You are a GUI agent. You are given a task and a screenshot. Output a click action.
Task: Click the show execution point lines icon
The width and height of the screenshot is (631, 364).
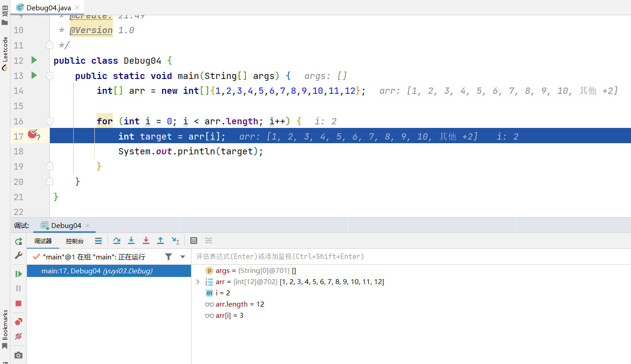click(98, 241)
